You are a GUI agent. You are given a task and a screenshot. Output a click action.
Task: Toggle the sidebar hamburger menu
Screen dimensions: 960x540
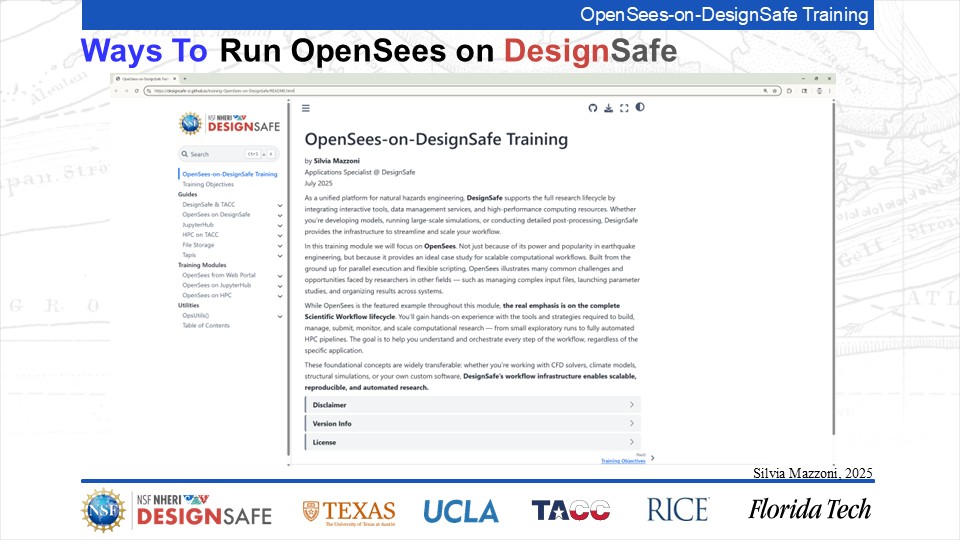(x=306, y=108)
